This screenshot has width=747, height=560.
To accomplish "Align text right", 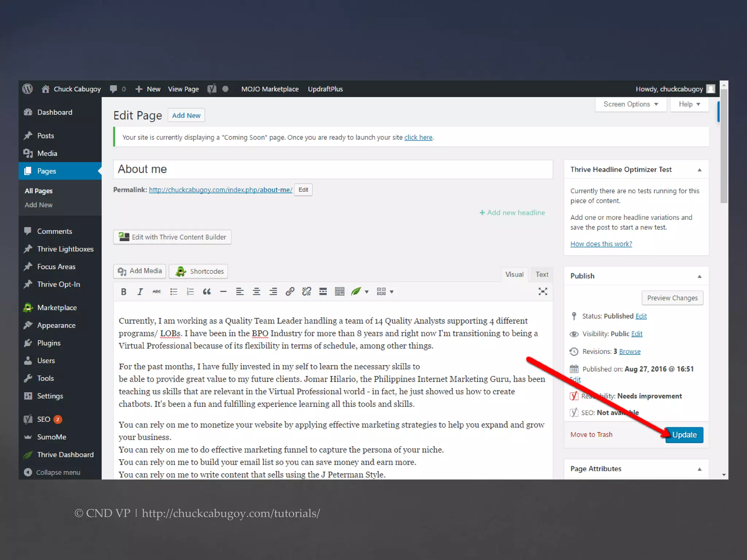I will (273, 292).
